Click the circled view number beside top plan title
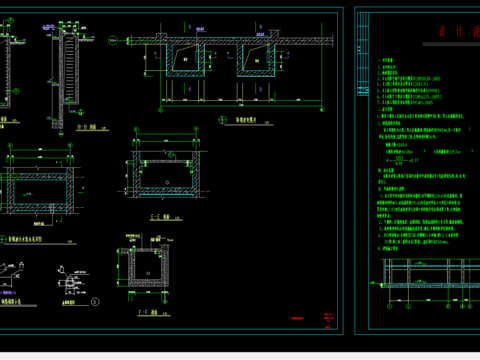Screen dimensions: 480x360 point(222,120)
